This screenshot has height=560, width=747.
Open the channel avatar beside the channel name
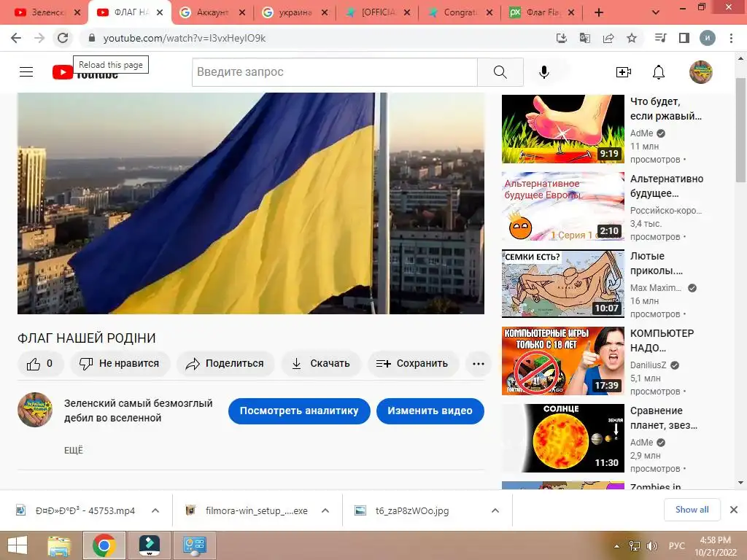[35, 410]
